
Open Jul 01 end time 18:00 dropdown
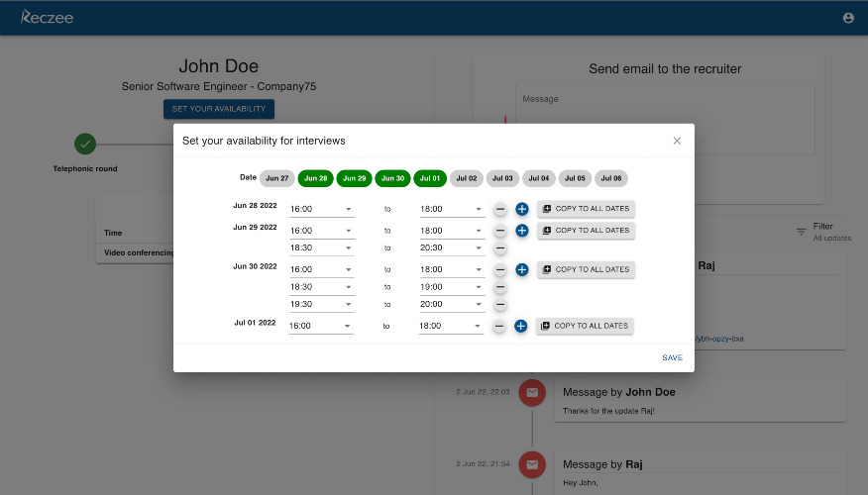coord(451,326)
